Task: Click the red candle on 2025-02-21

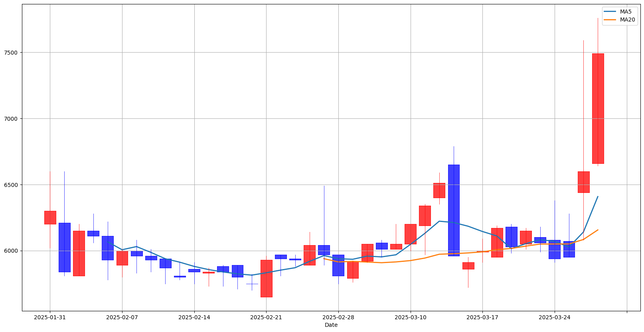Action: 267,278
